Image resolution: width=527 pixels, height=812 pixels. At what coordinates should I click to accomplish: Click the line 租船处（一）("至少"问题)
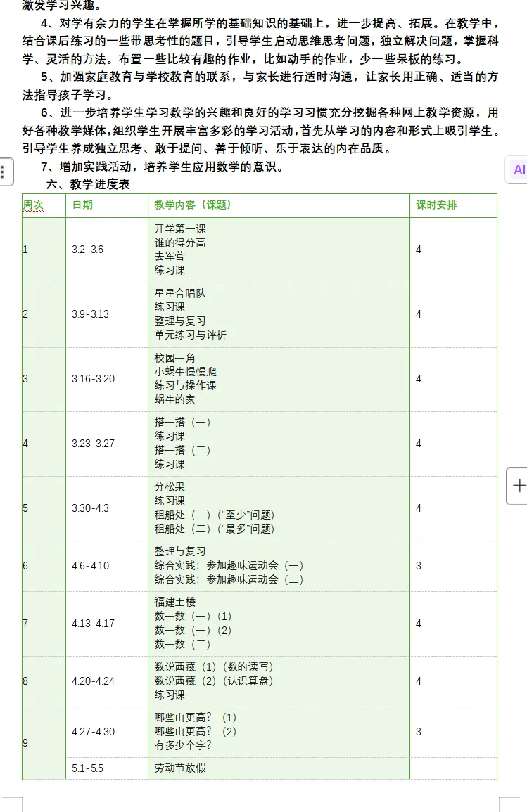click(x=214, y=515)
